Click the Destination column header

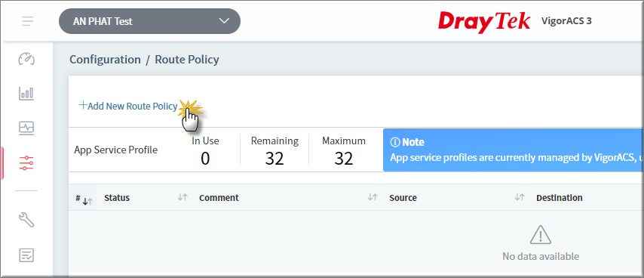(x=560, y=198)
